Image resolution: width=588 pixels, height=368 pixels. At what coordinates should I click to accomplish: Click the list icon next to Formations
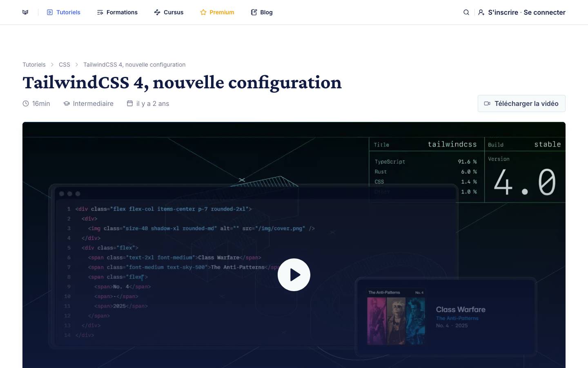pos(100,12)
